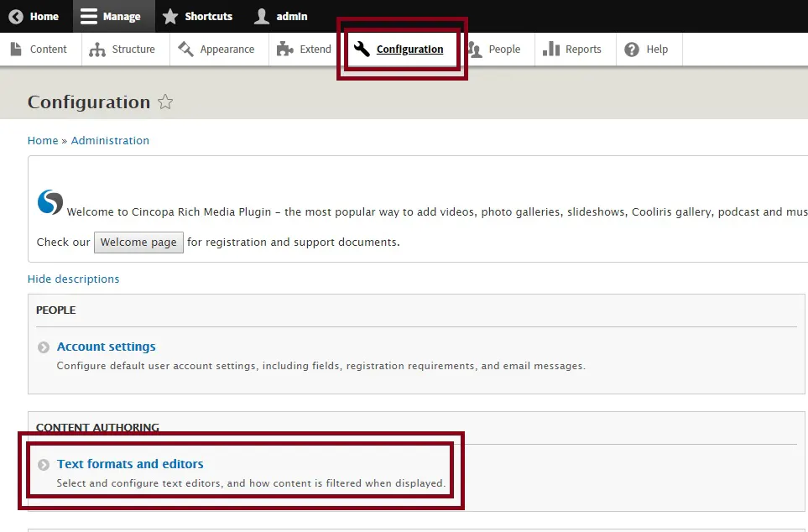
Task: Open the Appearance menu item
Action: pos(219,49)
